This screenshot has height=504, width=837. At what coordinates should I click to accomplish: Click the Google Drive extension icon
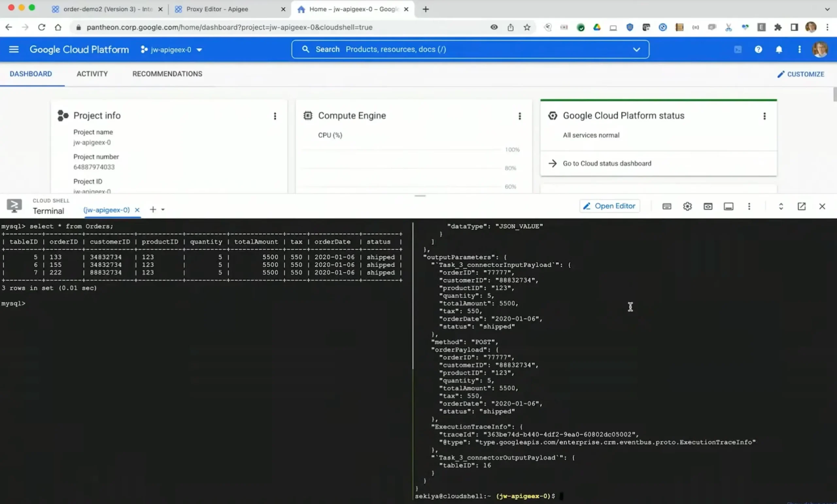point(597,27)
